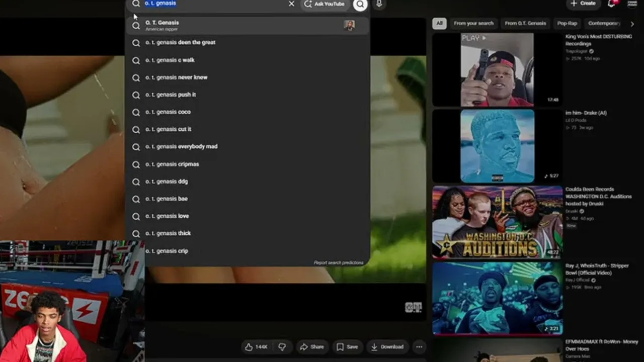The width and height of the screenshot is (644, 362).
Task: Like the video with the thumbs-up button
Action: click(x=256, y=347)
